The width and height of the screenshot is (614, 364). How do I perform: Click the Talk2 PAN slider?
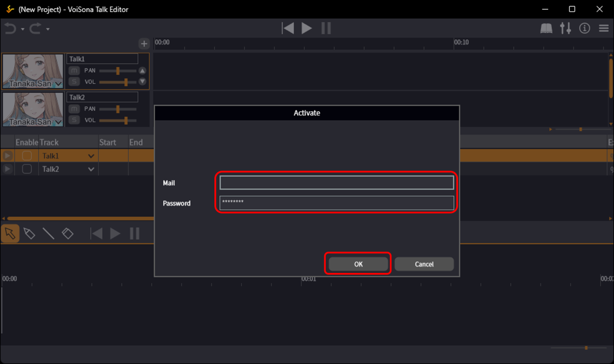click(118, 109)
